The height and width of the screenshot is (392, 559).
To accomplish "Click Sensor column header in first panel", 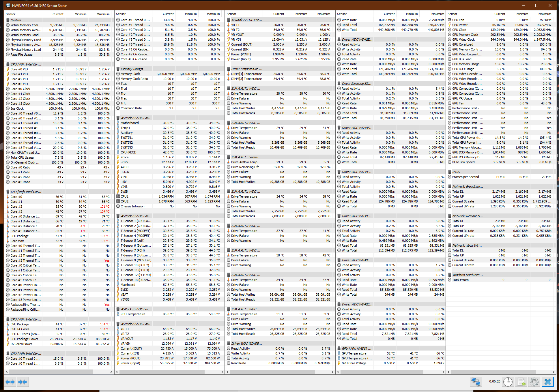I will click(11, 14).
